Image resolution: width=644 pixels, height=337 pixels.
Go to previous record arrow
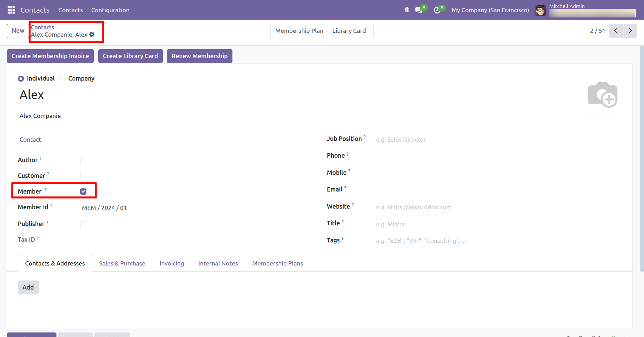(x=616, y=31)
